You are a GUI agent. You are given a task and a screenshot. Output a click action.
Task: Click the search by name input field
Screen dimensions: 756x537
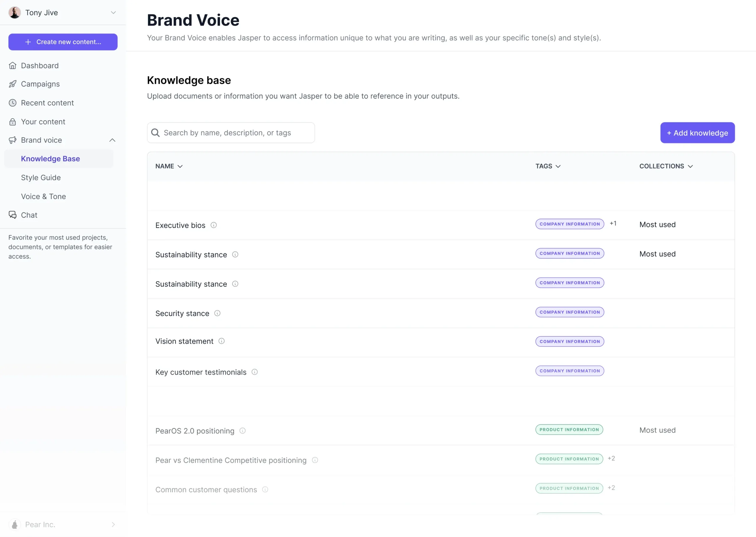tap(231, 132)
